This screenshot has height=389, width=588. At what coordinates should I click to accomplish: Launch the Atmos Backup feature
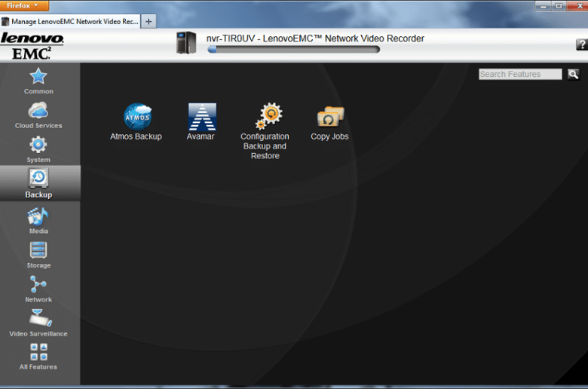click(x=136, y=122)
